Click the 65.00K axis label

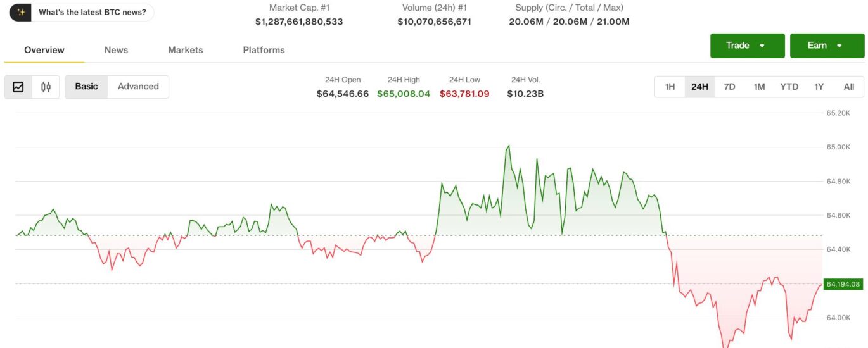pyautogui.click(x=838, y=147)
